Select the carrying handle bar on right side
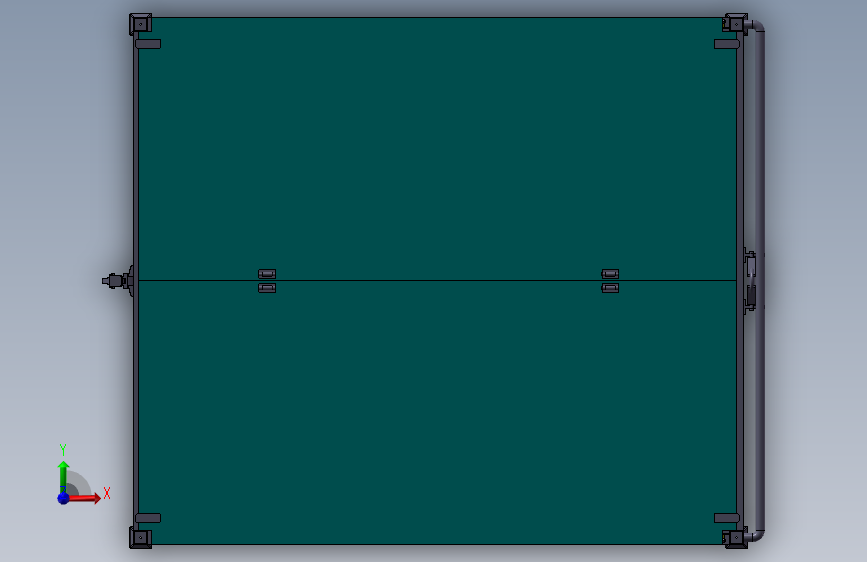Screen dimensions: 867x562 759,281
